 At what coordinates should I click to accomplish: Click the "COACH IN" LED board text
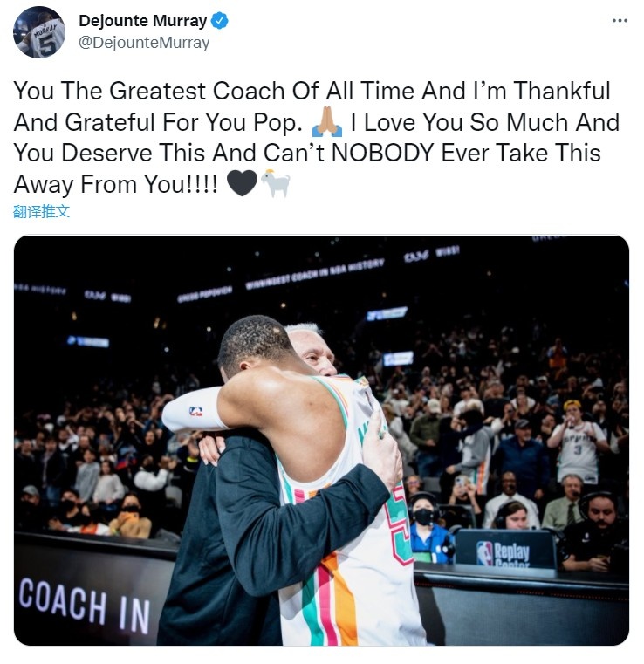(84, 606)
